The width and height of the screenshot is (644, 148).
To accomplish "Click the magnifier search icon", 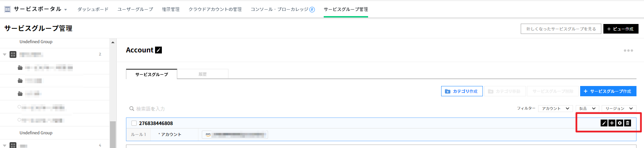I will tap(131, 109).
